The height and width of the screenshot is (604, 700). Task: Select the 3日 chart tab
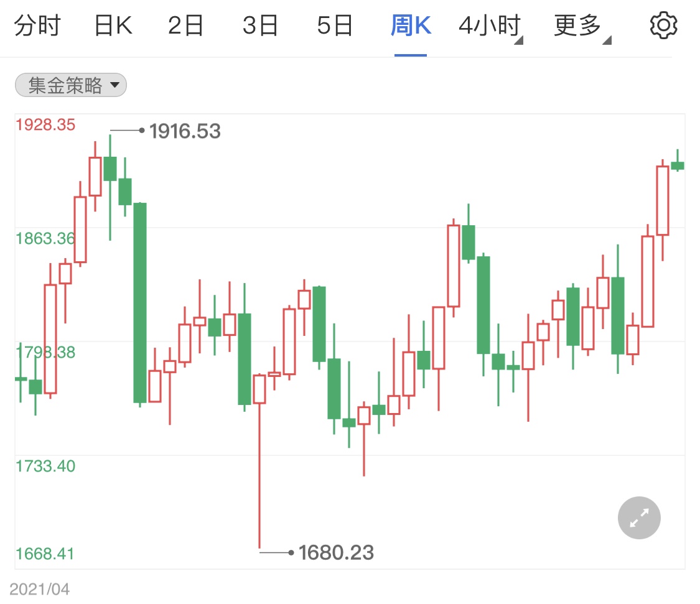point(260,26)
